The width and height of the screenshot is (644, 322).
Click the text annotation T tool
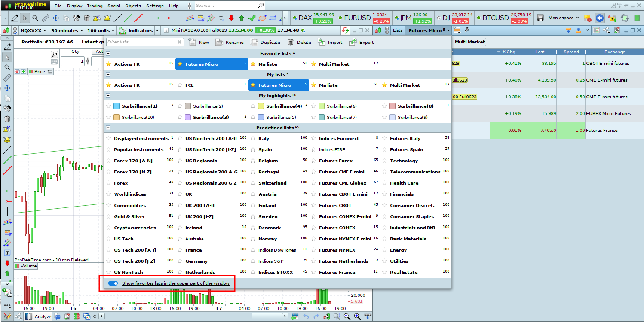[x=221, y=18]
